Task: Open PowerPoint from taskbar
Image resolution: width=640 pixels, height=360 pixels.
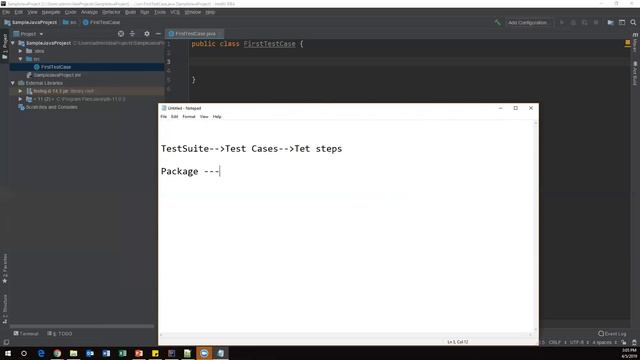Action: point(139,353)
